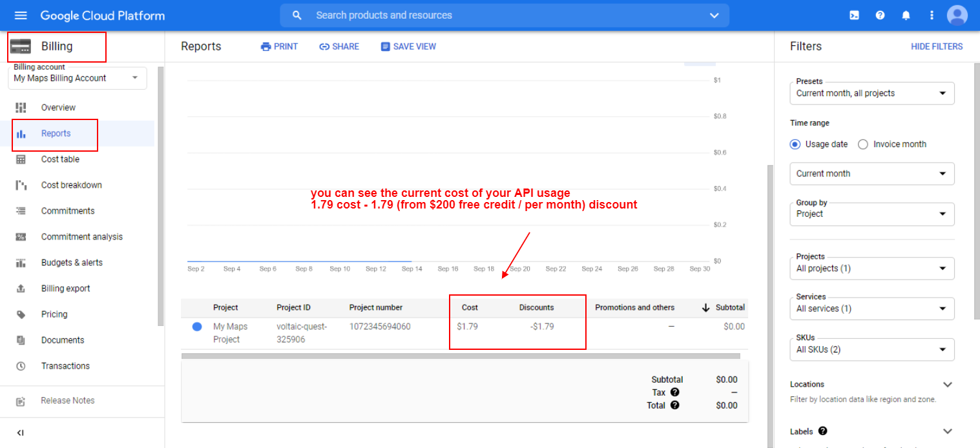Open Budgets & alerts
The image size is (980, 448).
point(69,262)
